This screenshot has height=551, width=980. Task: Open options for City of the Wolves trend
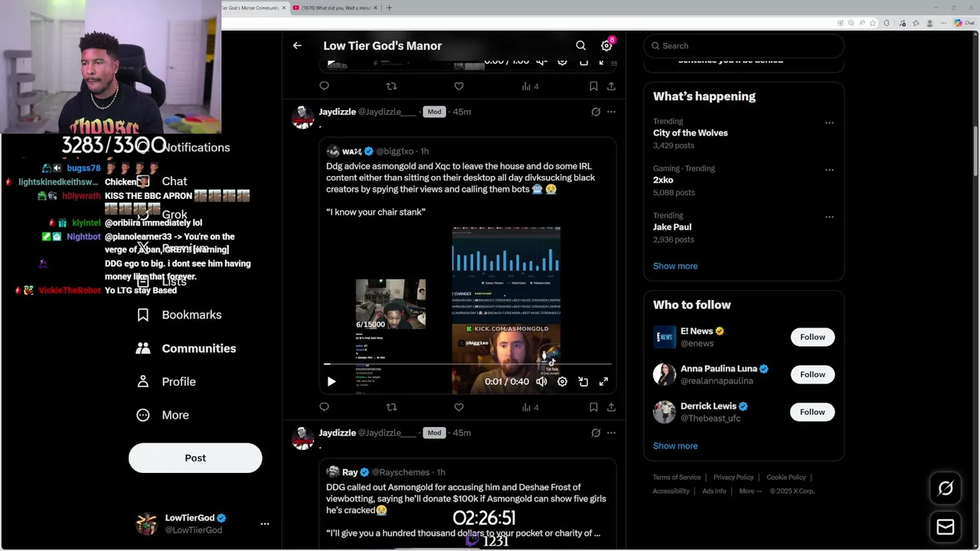pyautogui.click(x=829, y=122)
